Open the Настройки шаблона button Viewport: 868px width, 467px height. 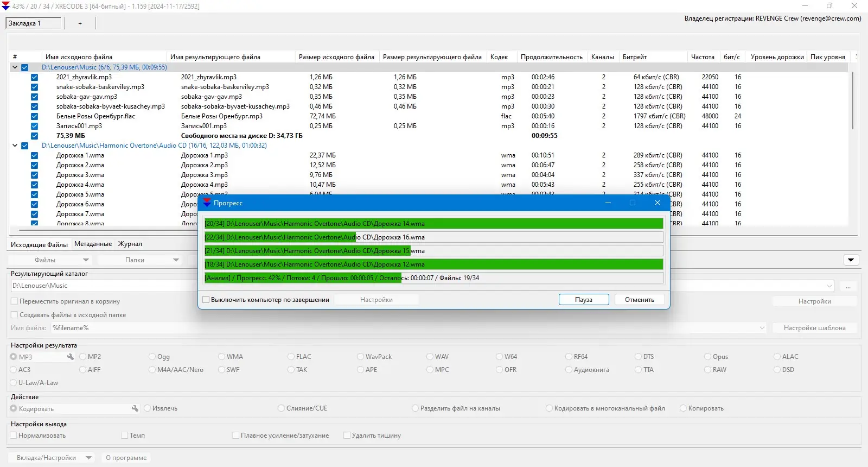tap(814, 328)
